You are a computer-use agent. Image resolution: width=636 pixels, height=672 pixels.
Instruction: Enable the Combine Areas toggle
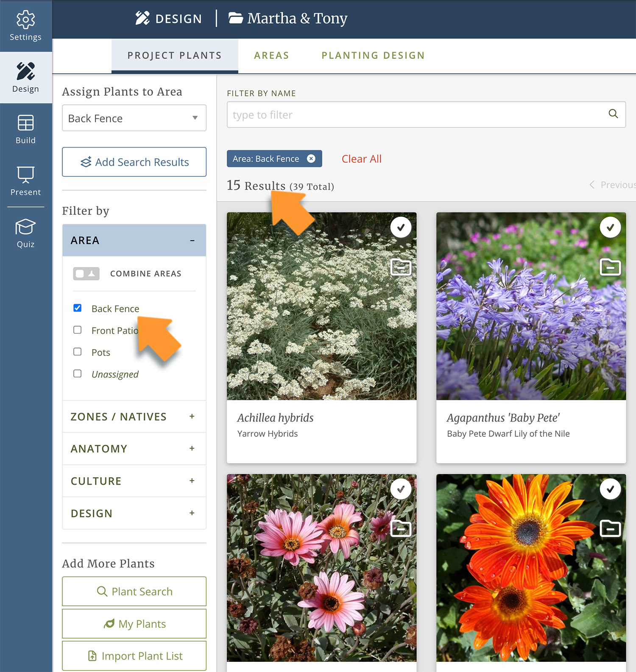[86, 274]
